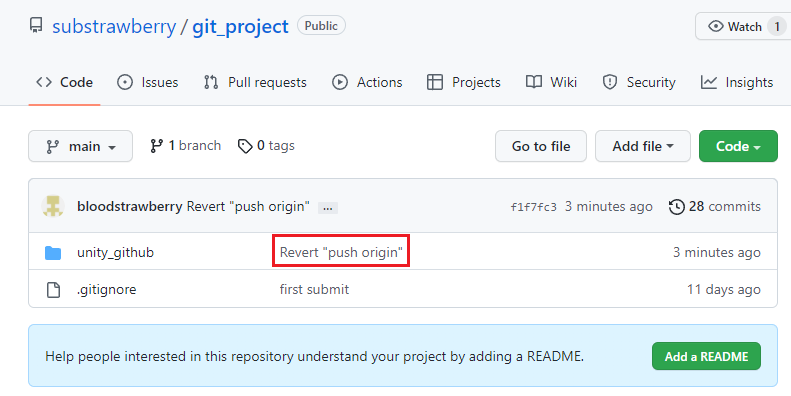Switch to the Wiki tab
Screen dimensions: 791x396
point(551,82)
